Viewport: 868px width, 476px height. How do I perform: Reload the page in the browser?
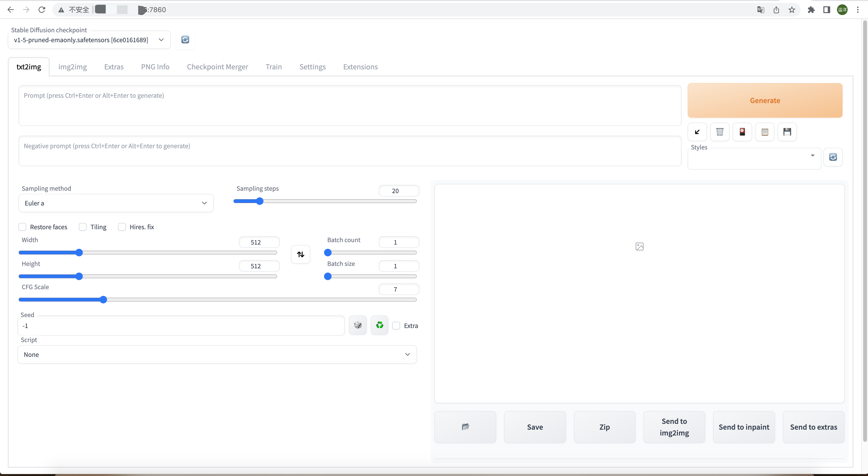(x=42, y=10)
